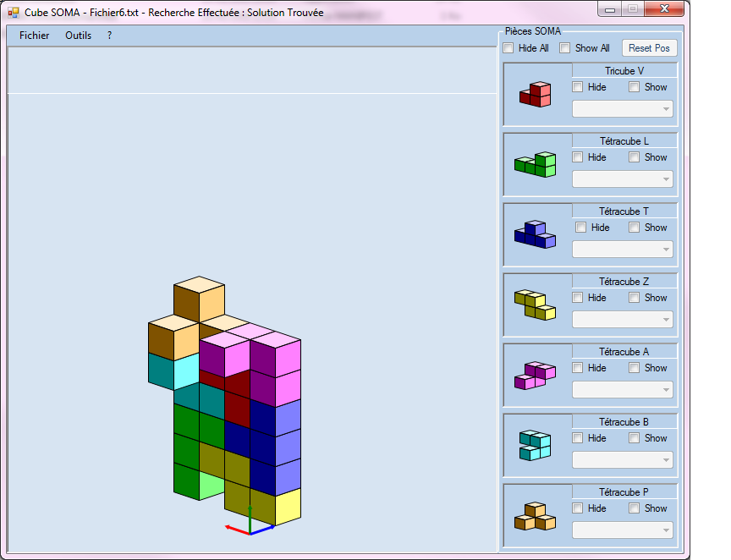Open the Outils menu
The width and height of the screenshot is (731, 560).
pyautogui.click(x=78, y=36)
